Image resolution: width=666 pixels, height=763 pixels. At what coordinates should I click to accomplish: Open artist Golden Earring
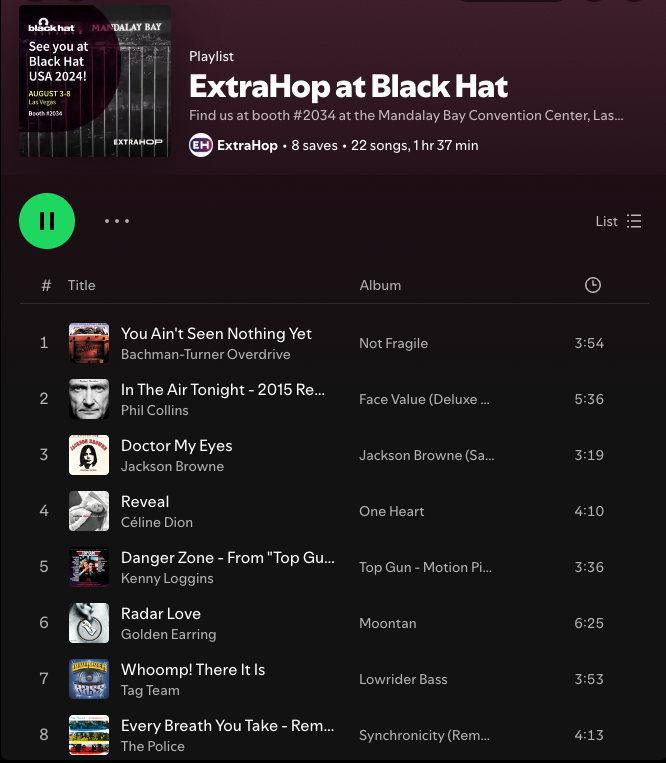point(168,634)
